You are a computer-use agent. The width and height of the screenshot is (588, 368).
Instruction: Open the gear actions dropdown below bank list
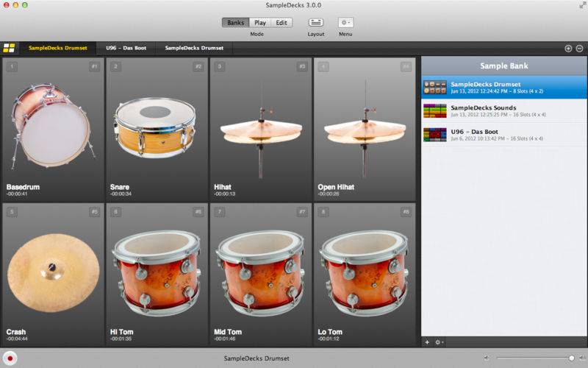(x=439, y=342)
